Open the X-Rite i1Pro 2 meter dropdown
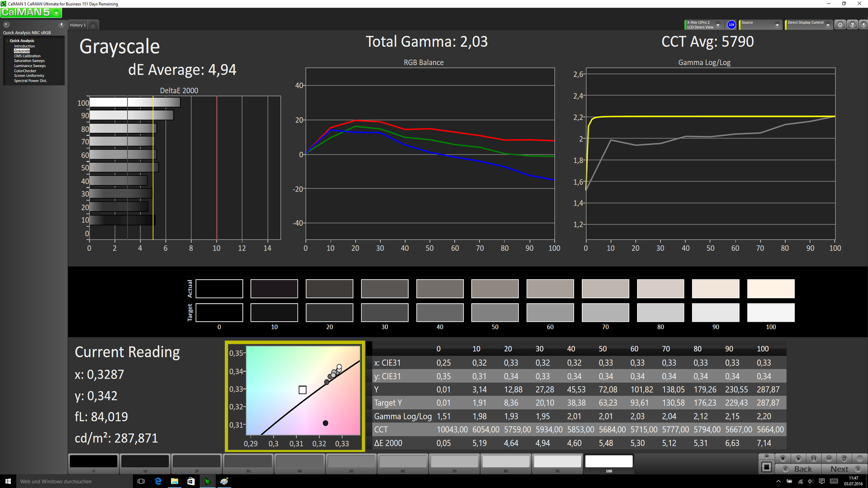 click(718, 25)
